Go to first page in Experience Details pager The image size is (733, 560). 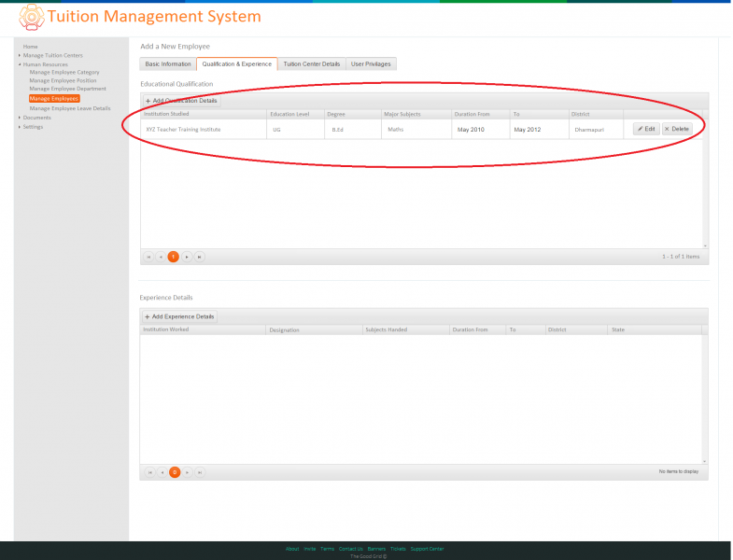pyautogui.click(x=150, y=472)
